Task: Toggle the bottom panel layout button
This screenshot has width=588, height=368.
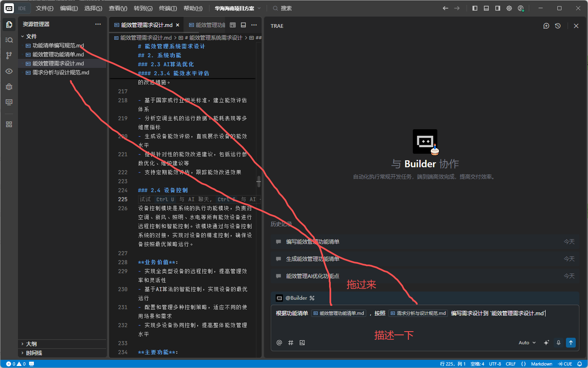Action: click(x=486, y=8)
